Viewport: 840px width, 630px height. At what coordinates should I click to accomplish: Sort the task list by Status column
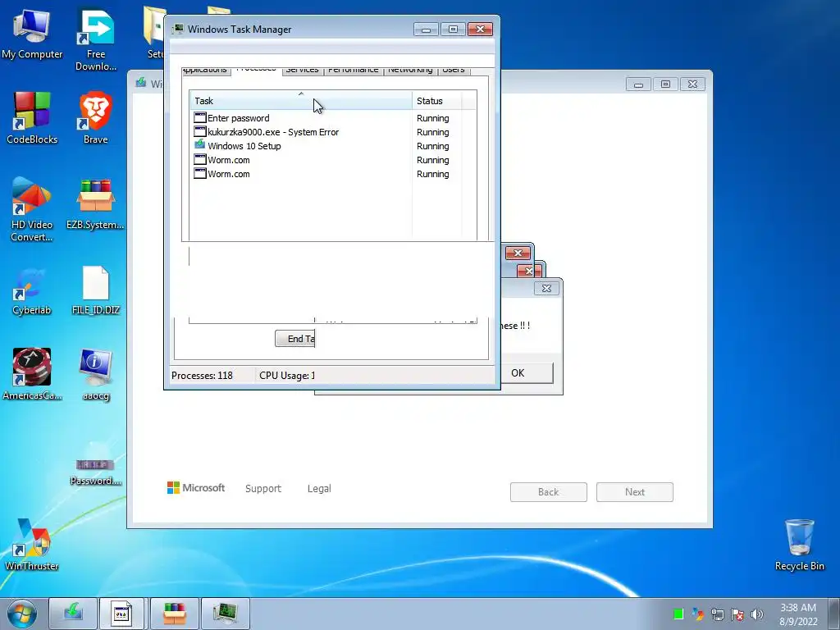(x=436, y=101)
